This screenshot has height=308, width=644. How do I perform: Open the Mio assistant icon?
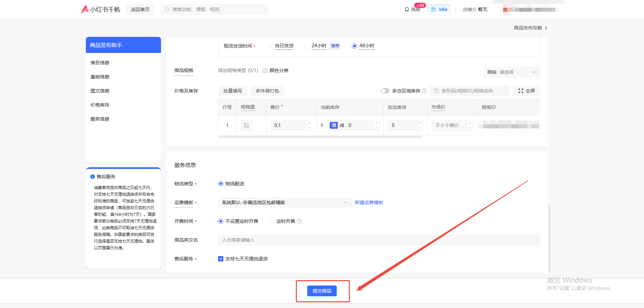(434, 9)
